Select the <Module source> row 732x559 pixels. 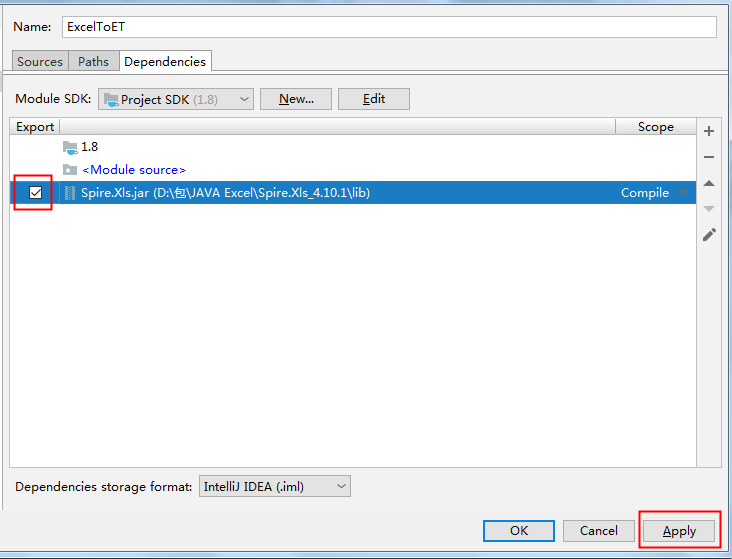click(353, 170)
